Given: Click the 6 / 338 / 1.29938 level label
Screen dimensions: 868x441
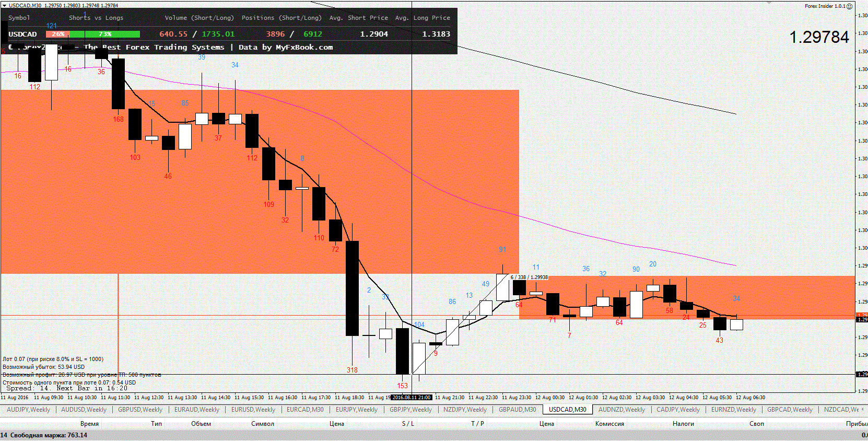Looking at the screenshot, I should (529, 277).
